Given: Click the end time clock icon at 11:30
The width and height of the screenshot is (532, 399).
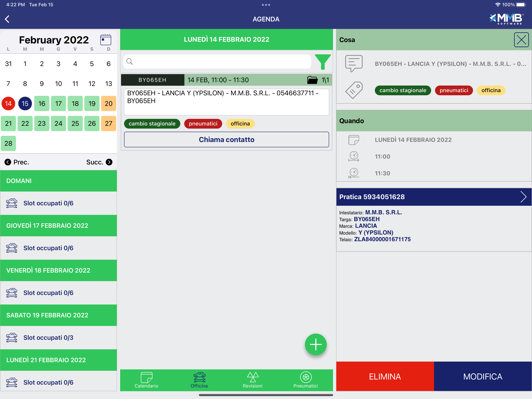Looking at the screenshot, I should coord(354,173).
